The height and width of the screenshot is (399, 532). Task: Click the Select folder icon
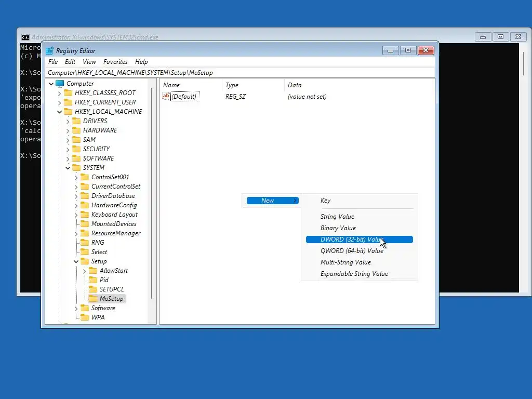point(85,252)
